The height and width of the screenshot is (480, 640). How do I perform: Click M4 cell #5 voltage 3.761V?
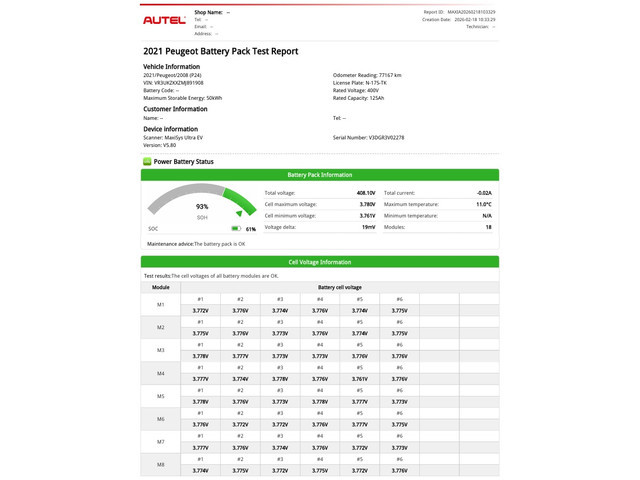click(x=360, y=379)
